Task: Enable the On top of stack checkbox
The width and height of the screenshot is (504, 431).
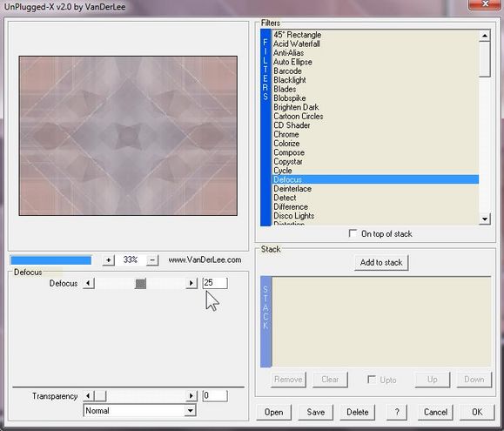Action: (353, 233)
